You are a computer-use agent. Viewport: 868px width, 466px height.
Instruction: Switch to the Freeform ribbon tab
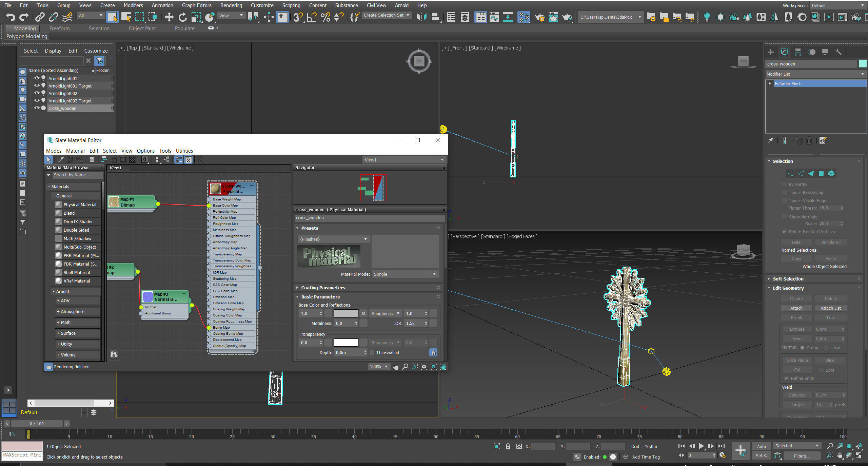click(59, 28)
